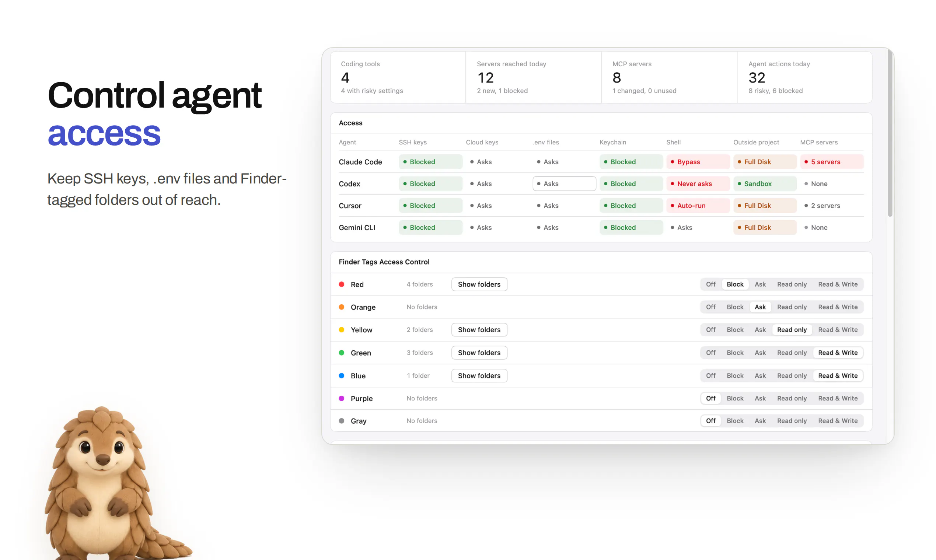The height and width of the screenshot is (560, 936).
Task: Set Red tag access to Off
Action: (x=710, y=284)
